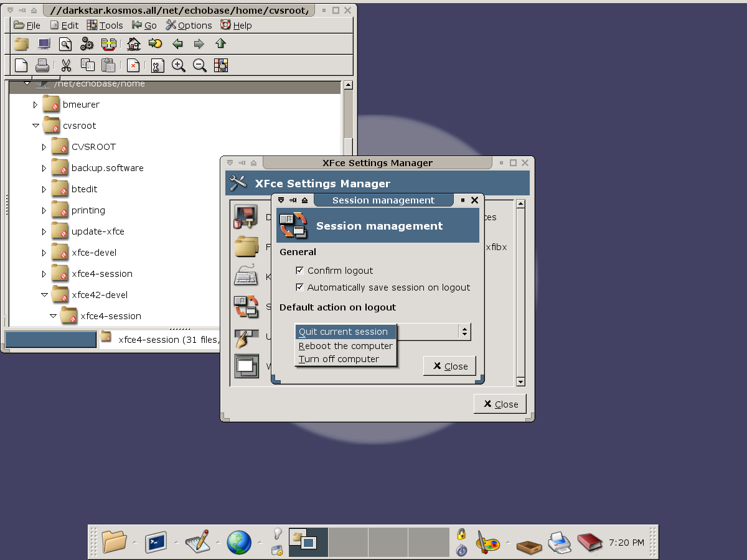Go to the home directory via house icon
The width and height of the screenshot is (747, 560).
point(133,44)
